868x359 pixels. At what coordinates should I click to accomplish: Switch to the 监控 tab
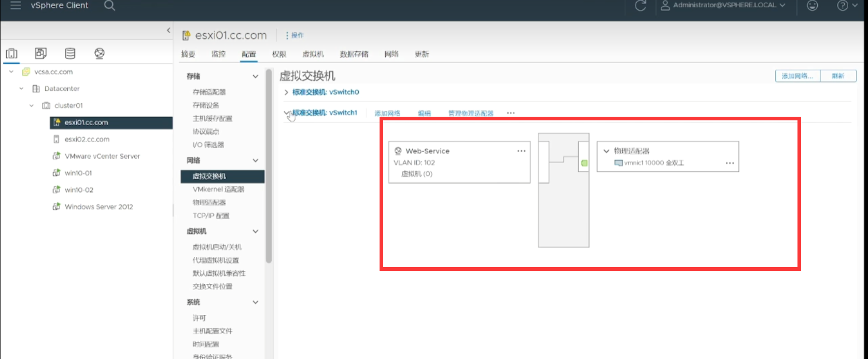[x=218, y=54]
